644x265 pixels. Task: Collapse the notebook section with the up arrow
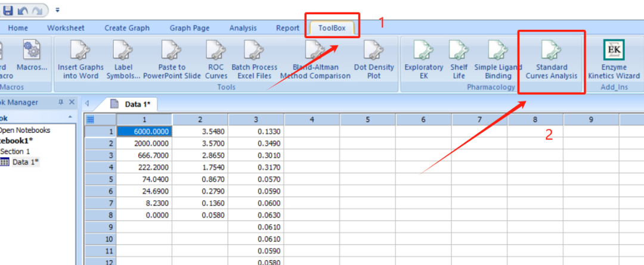[70, 117]
